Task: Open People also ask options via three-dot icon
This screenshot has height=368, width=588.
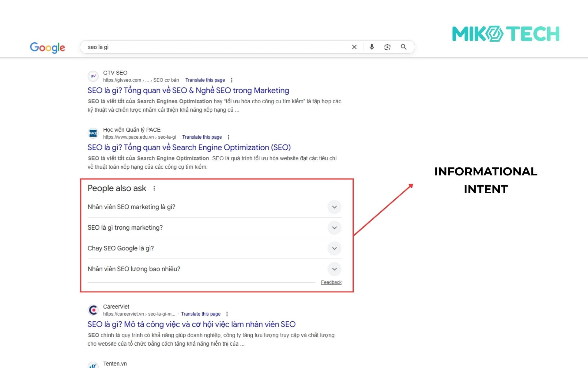Action: point(154,188)
